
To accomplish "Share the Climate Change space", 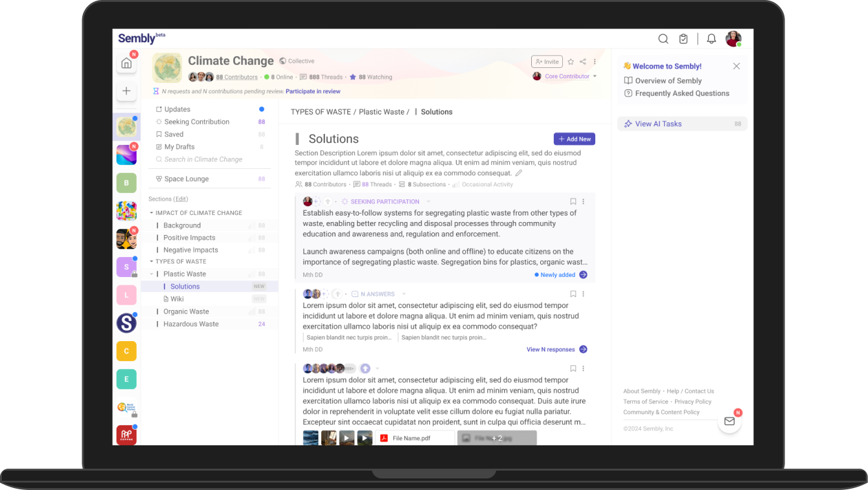I will click(x=583, y=61).
